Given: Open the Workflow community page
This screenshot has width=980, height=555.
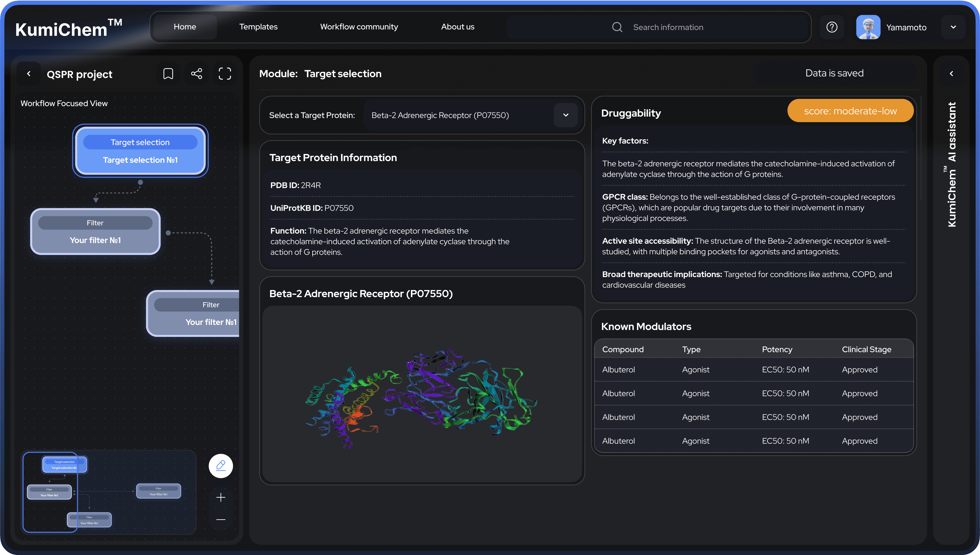Looking at the screenshot, I should coord(358,27).
